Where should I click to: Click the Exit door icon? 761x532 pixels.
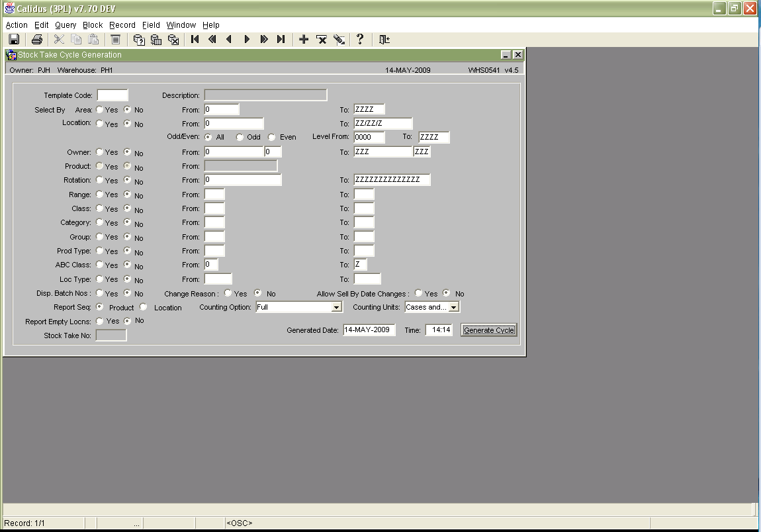click(x=384, y=39)
